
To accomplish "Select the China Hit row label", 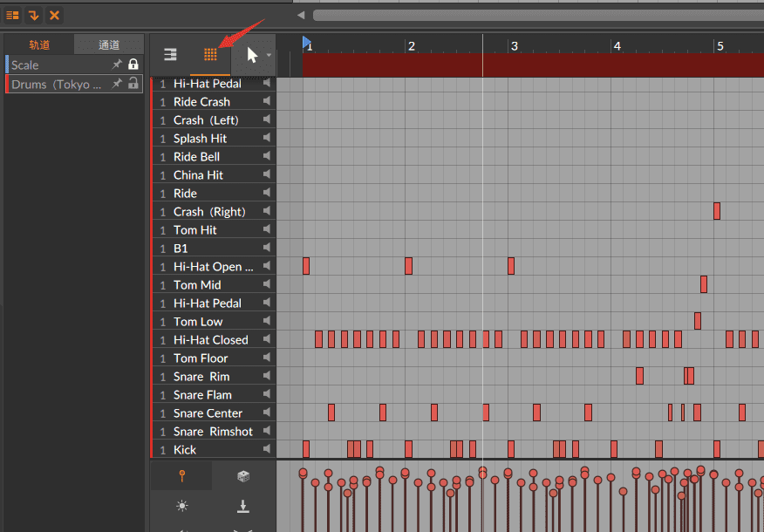I will [x=198, y=175].
